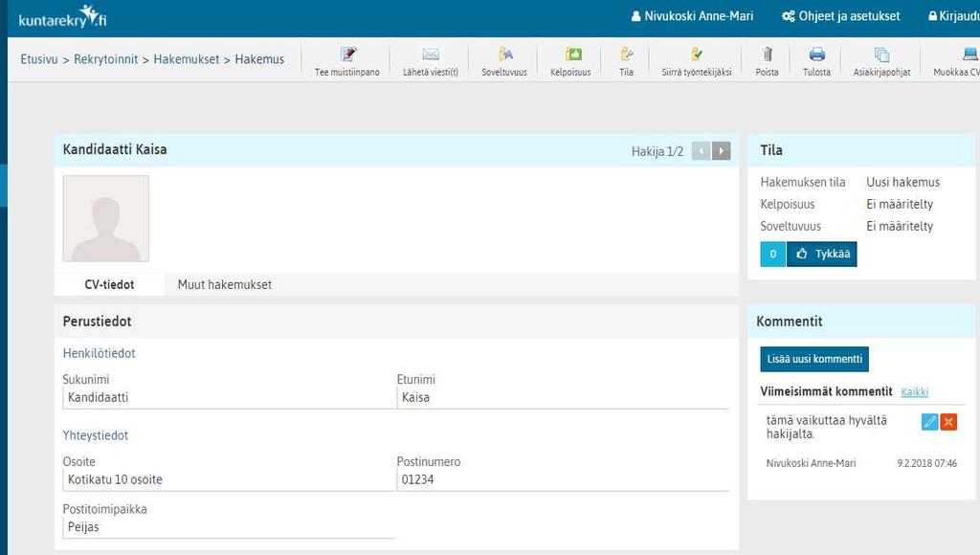Click the Henkilötiedot section heading
This screenshot has width=980, height=555.
click(x=99, y=353)
